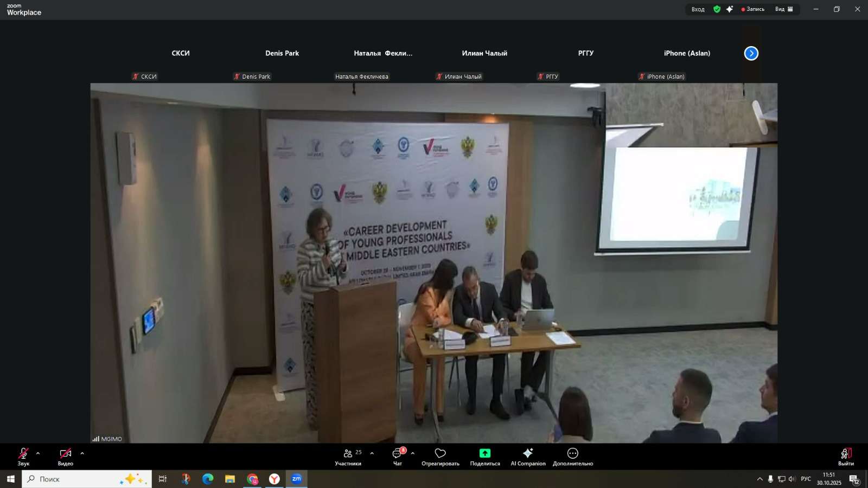Open the View layout menu
The image size is (868, 488).
tap(784, 9)
